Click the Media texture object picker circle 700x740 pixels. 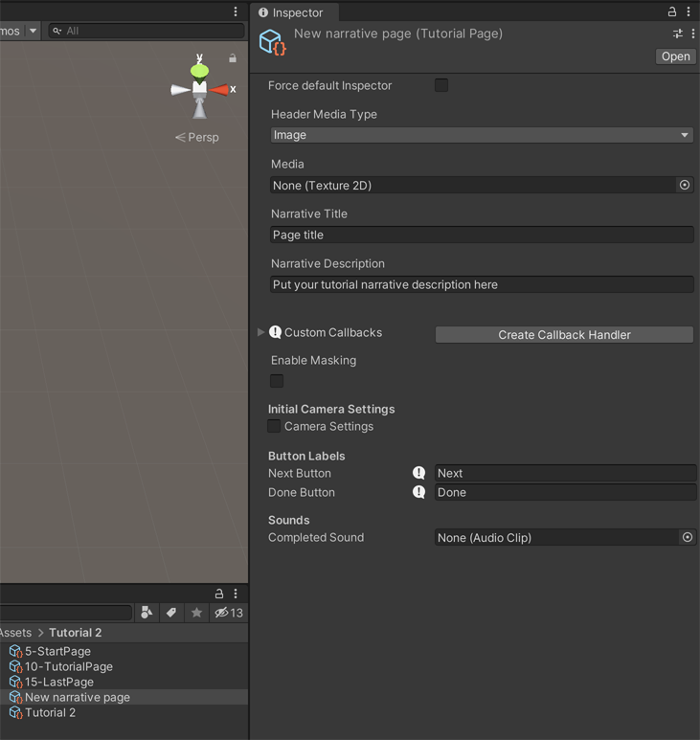[x=685, y=185]
